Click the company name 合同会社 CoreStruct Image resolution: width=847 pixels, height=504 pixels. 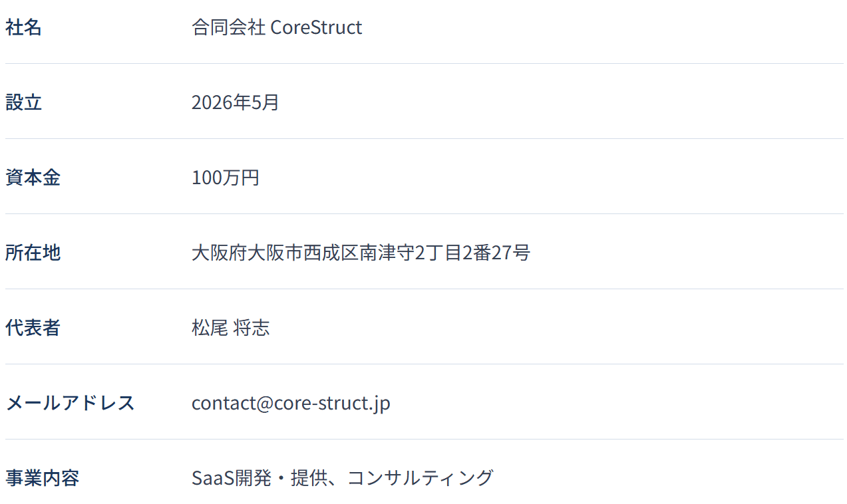277,28
